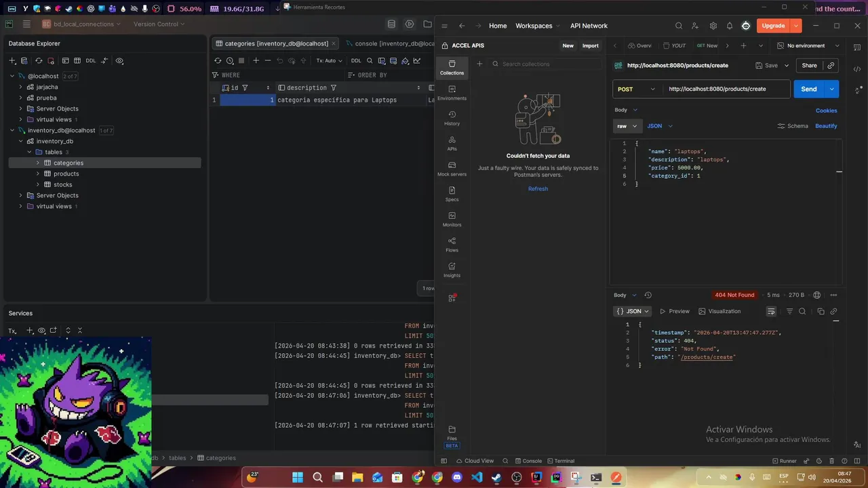Click Upgrade button in Postman

773,26
